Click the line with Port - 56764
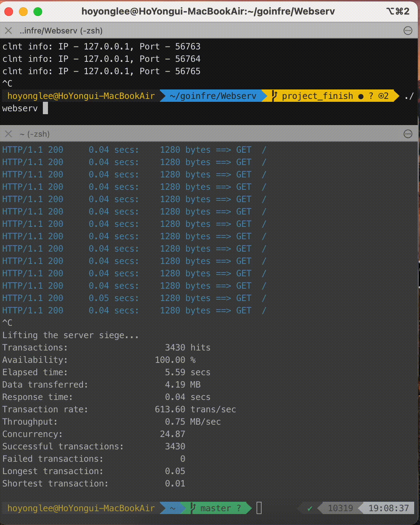 click(101, 59)
